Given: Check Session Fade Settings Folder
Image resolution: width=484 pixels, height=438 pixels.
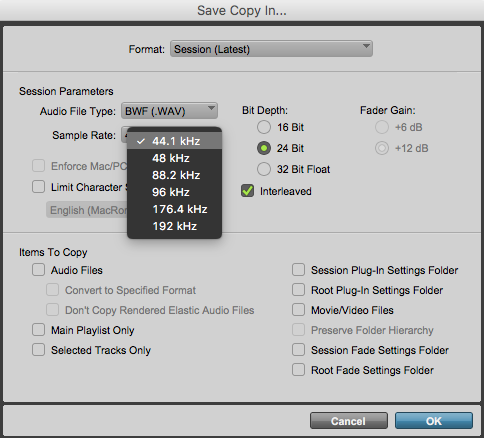Looking at the screenshot, I should pyautogui.click(x=298, y=350).
